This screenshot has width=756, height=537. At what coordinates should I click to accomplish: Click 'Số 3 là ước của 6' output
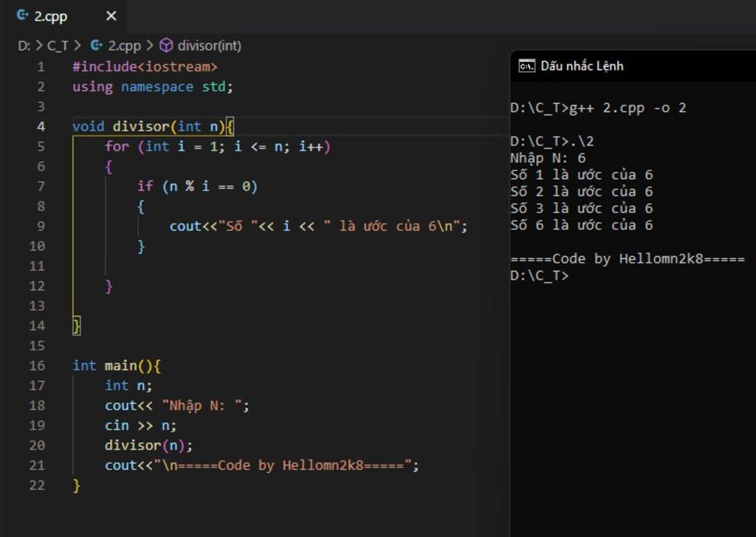tap(582, 209)
